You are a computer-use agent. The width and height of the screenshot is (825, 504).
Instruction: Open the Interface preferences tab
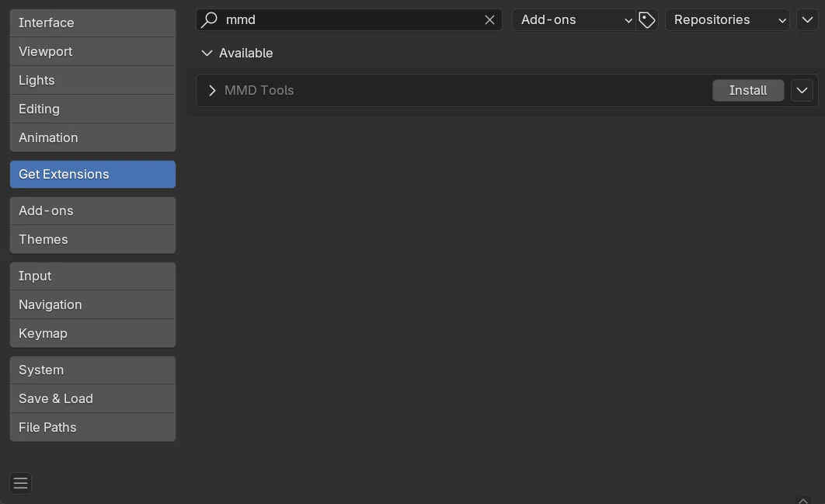[x=92, y=23]
